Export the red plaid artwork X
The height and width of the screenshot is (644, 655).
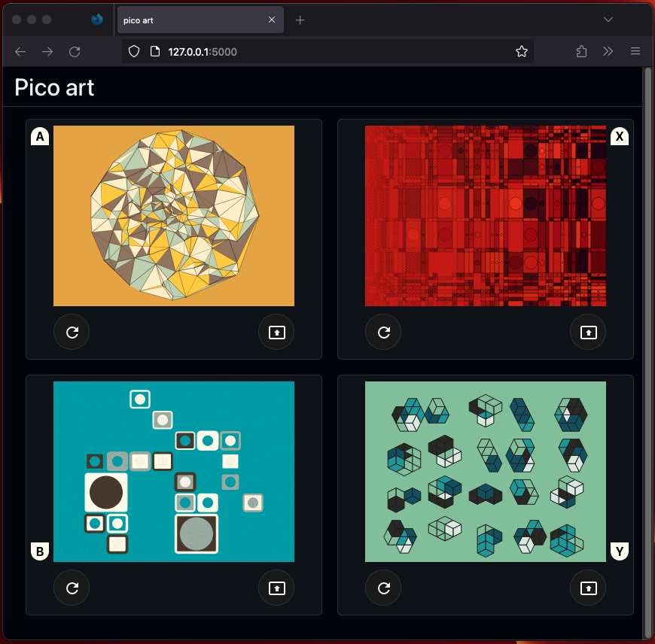588,332
